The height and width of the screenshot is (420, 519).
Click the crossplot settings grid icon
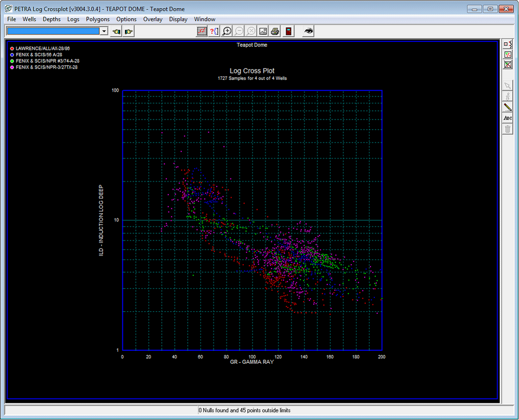[202, 32]
